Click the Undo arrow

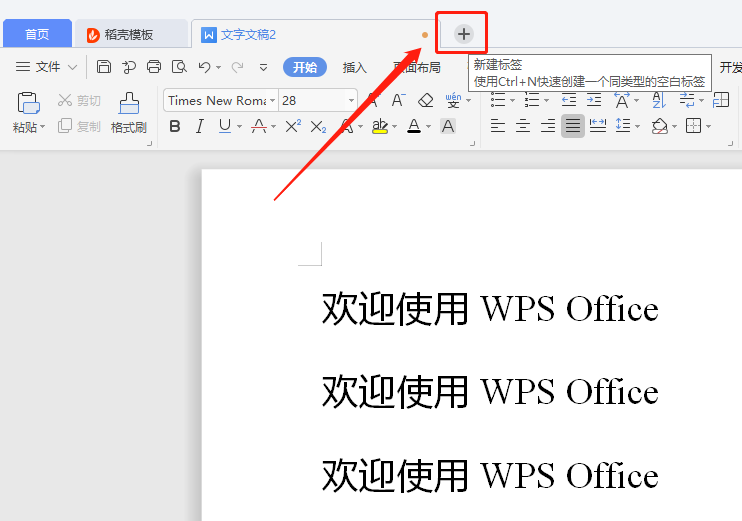[x=204, y=67]
